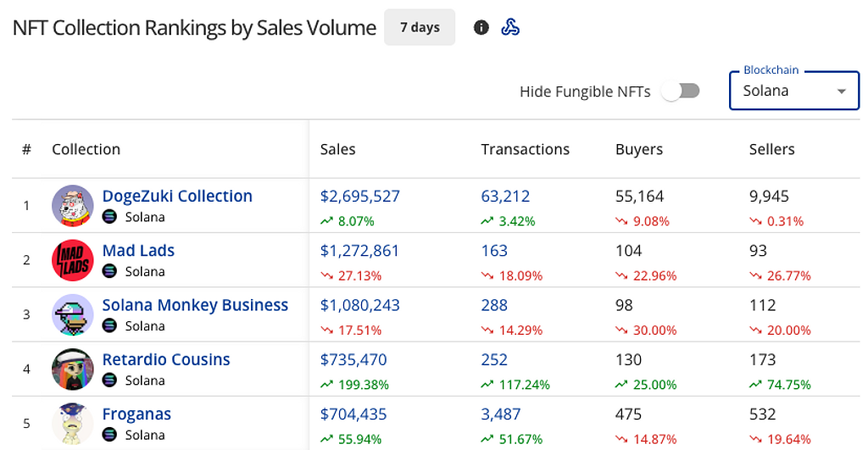The height and width of the screenshot is (450, 868).
Task: Open the 7 days period selector
Action: click(420, 27)
